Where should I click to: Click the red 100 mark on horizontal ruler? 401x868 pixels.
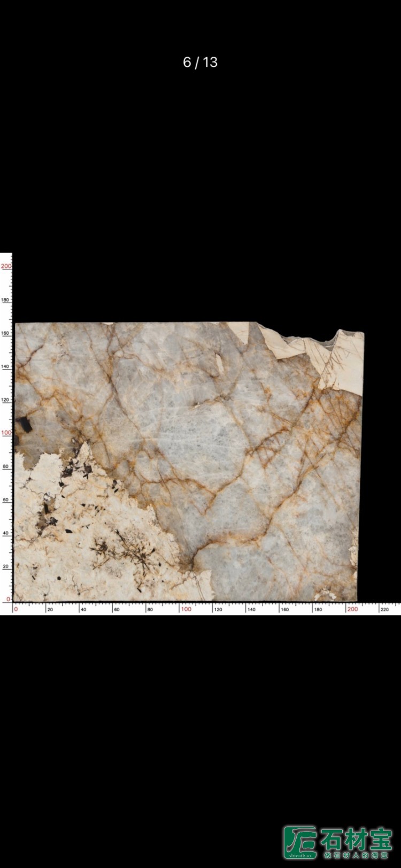pyautogui.click(x=186, y=609)
